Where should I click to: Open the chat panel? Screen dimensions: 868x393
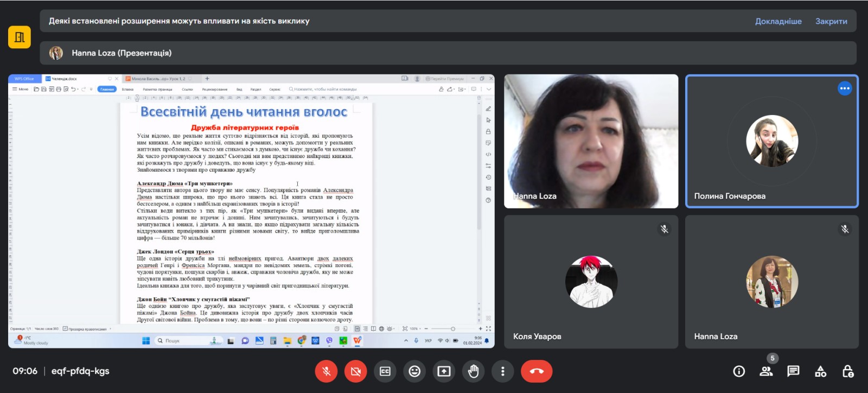(793, 371)
